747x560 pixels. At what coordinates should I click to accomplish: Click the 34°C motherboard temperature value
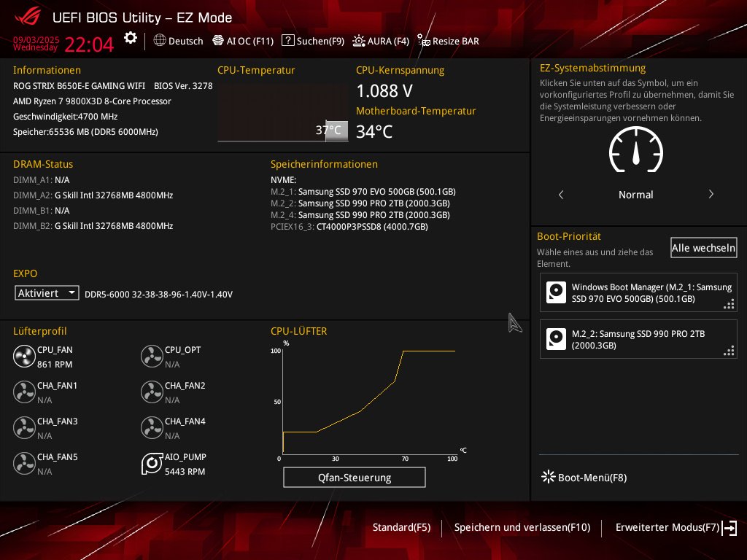click(x=374, y=131)
